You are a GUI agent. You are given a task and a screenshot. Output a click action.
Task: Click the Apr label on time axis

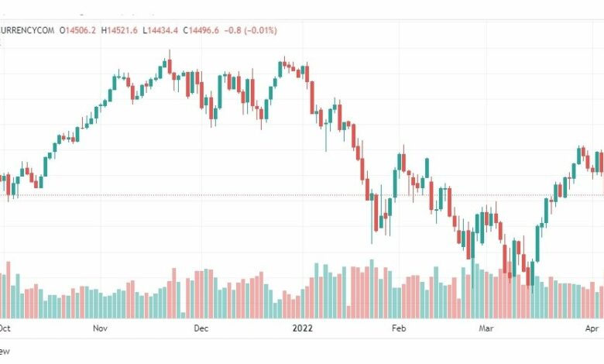(592, 328)
